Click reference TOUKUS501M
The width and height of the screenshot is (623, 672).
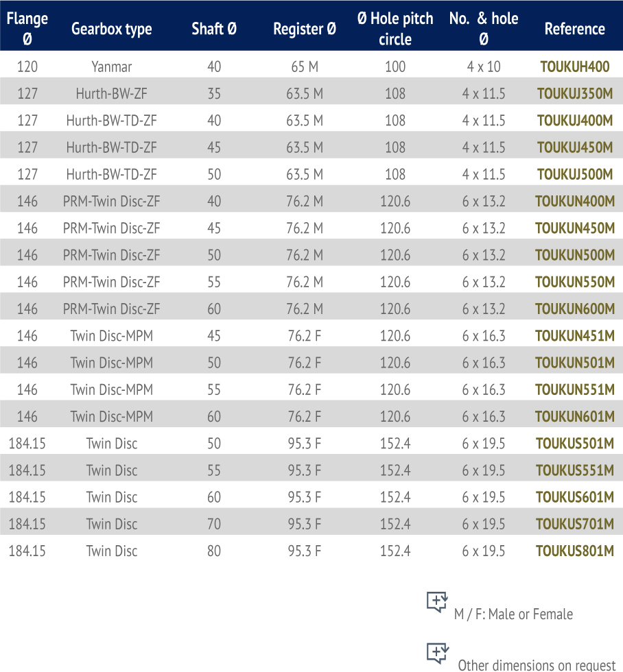tap(574, 444)
